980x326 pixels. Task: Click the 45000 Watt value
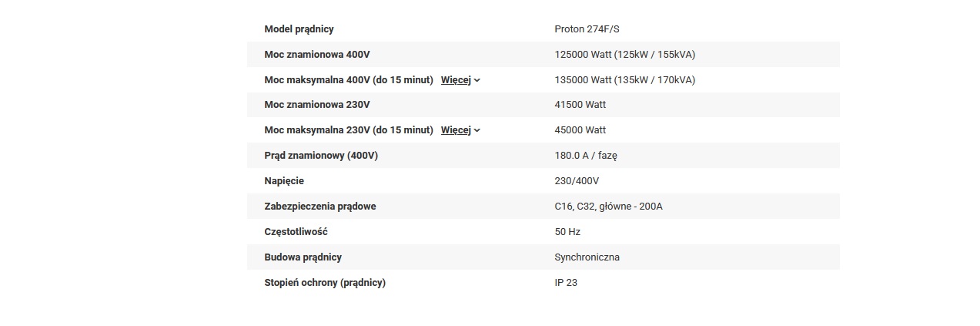[580, 130]
